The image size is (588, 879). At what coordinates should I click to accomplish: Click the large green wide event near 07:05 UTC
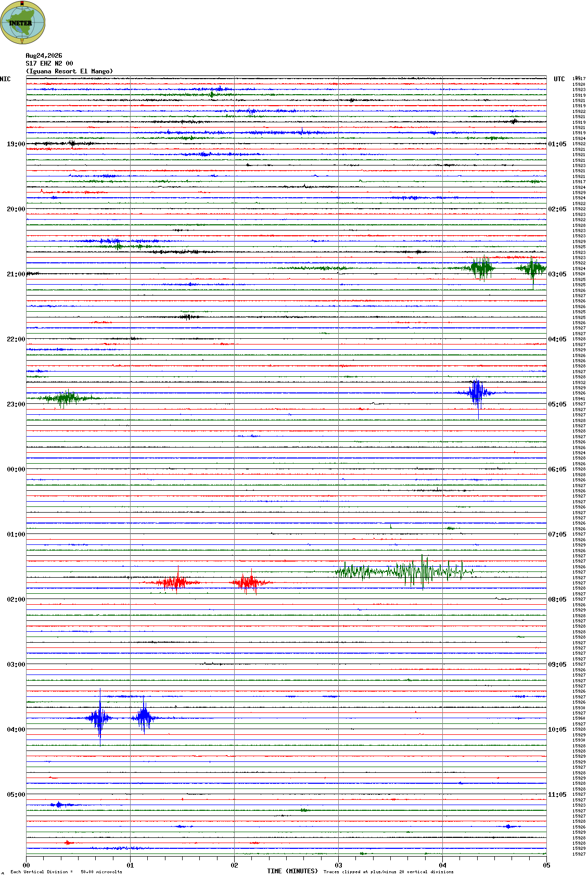pyautogui.click(x=405, y=571)
